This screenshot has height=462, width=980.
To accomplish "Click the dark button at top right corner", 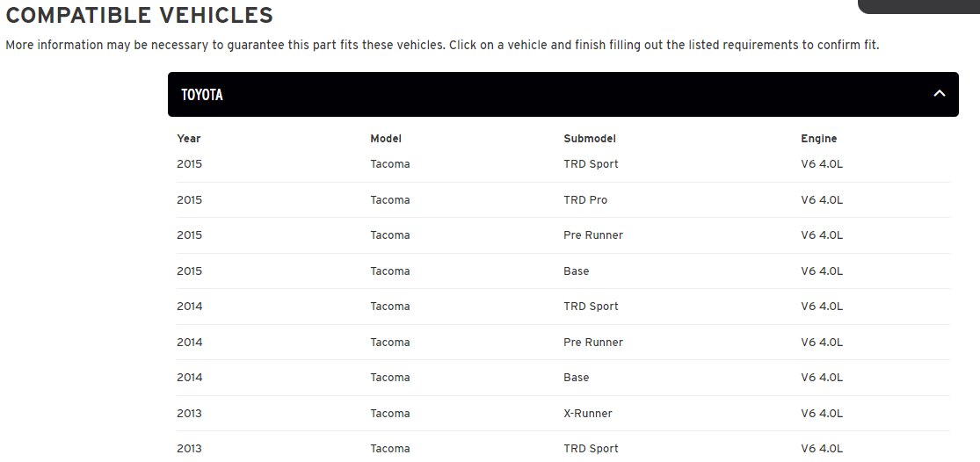I will click(918, 6).
